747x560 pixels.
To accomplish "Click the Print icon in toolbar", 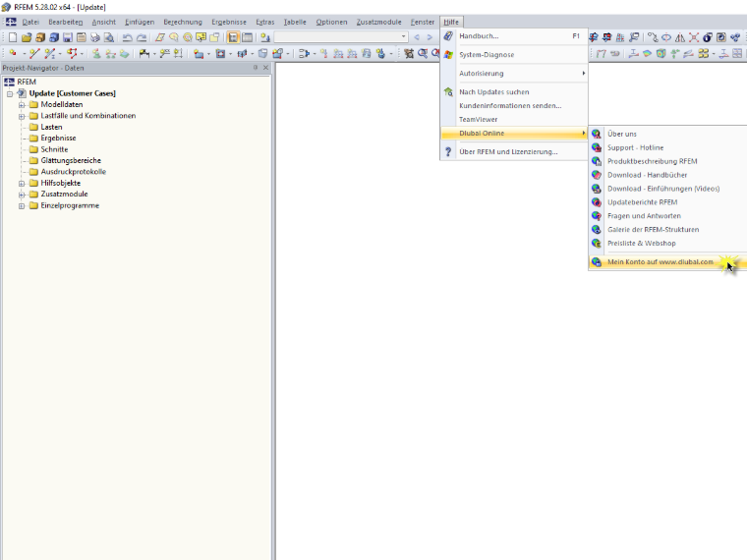I will point(95,37).
